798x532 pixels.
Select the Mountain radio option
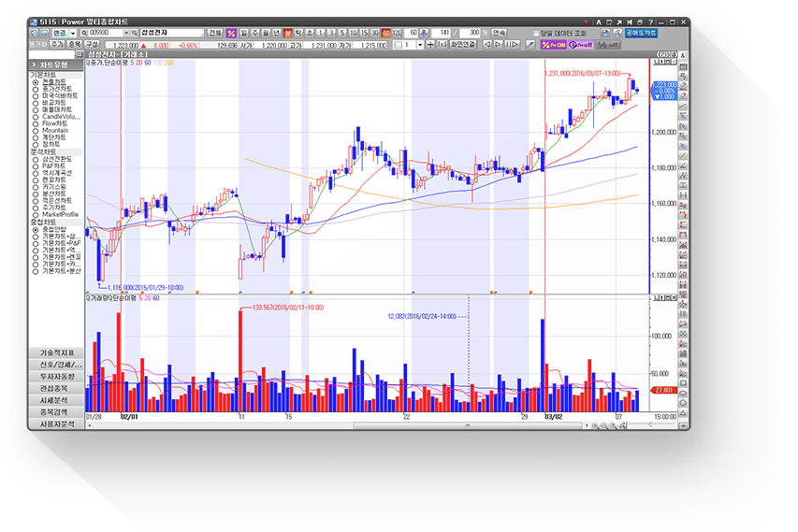pos(36,131)
